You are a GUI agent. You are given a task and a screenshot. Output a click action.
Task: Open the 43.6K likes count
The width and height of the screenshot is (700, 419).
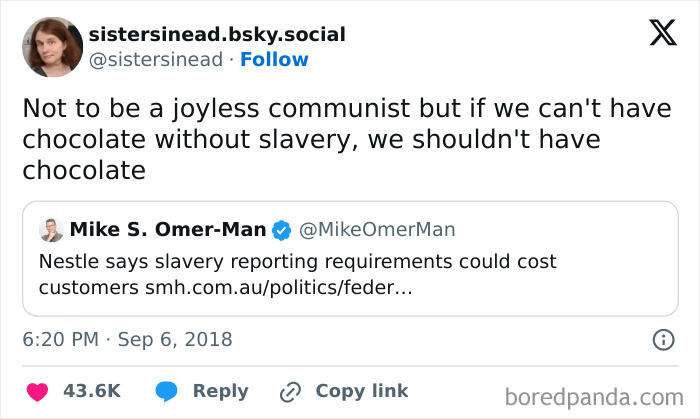click(x=92, y=391)
